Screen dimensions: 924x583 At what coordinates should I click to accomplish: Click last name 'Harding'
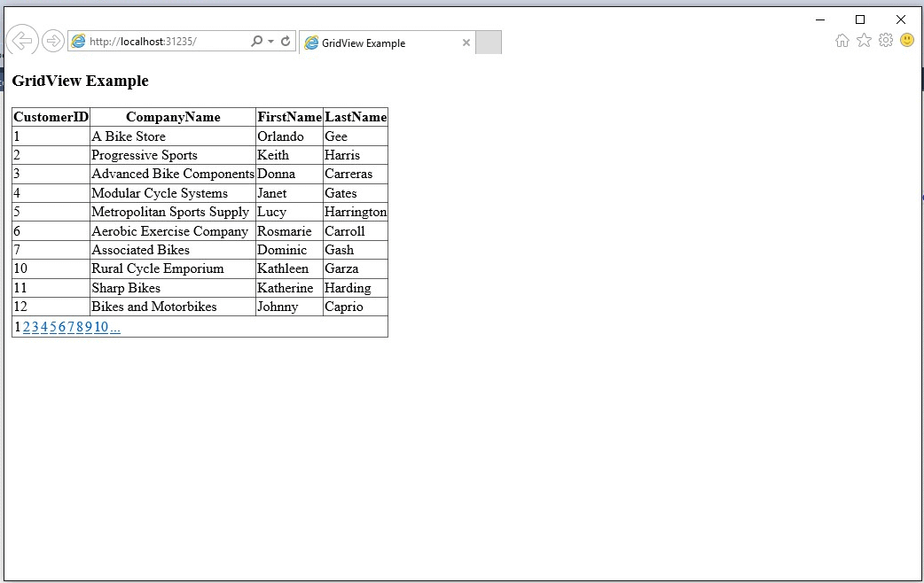(x=348, y=288)
